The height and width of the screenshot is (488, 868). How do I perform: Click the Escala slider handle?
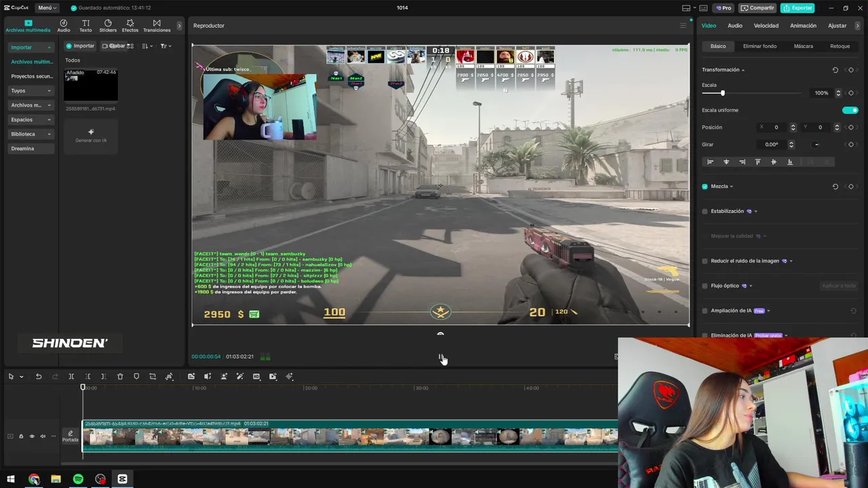click(x=722, y=93)
